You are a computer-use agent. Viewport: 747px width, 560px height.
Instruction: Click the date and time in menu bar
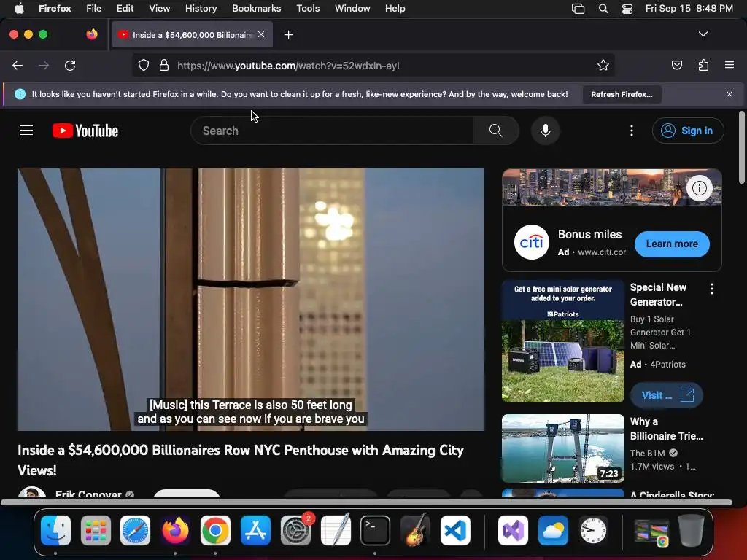click(x=689, y=9)
